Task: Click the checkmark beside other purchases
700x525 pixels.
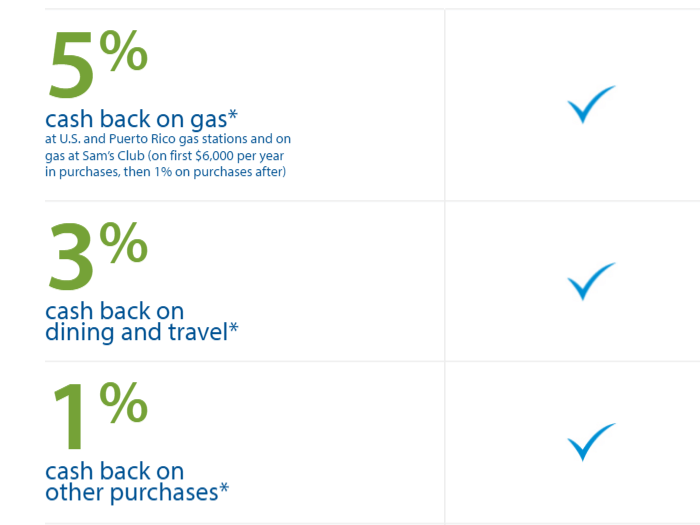Action: tap(590, 442)
